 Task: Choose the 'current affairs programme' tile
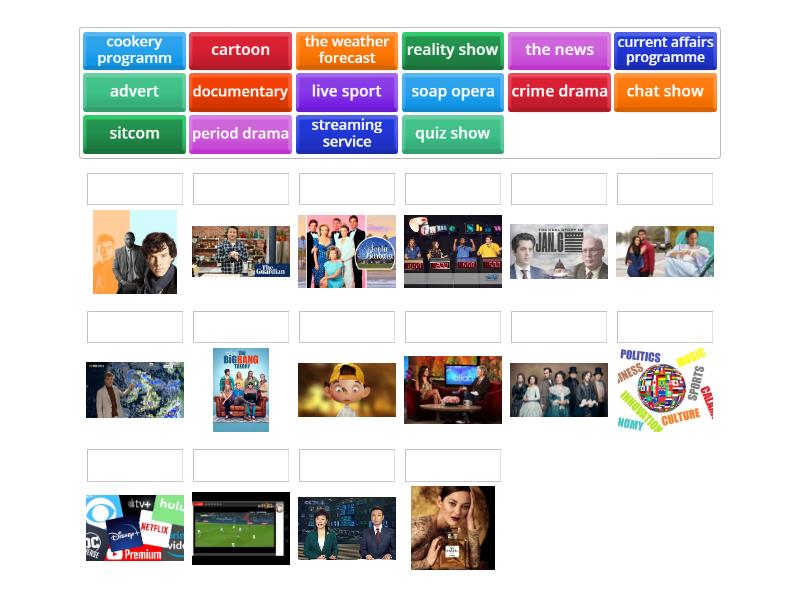point(665,50)
